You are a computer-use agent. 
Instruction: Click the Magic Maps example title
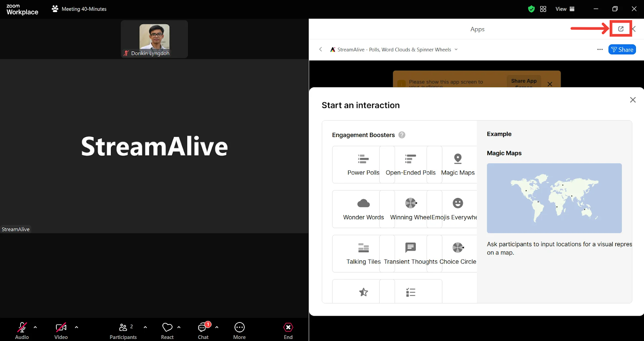coord(504,153)
